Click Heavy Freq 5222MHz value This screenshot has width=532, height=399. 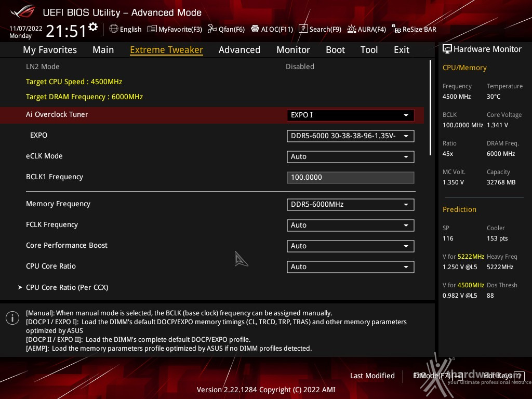click(500, 267)
